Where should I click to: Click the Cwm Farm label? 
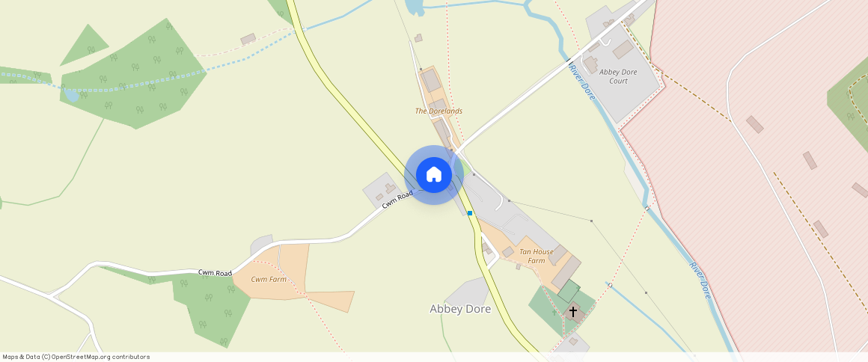pyautogui.click(x=269, y=279)
